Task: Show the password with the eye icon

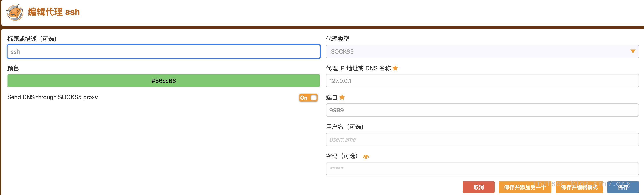Action: pyautogui.click(x=366, y=156)
